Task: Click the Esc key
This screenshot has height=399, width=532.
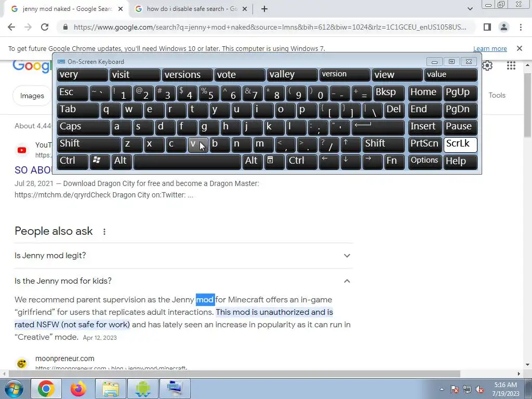Action: 72,93
